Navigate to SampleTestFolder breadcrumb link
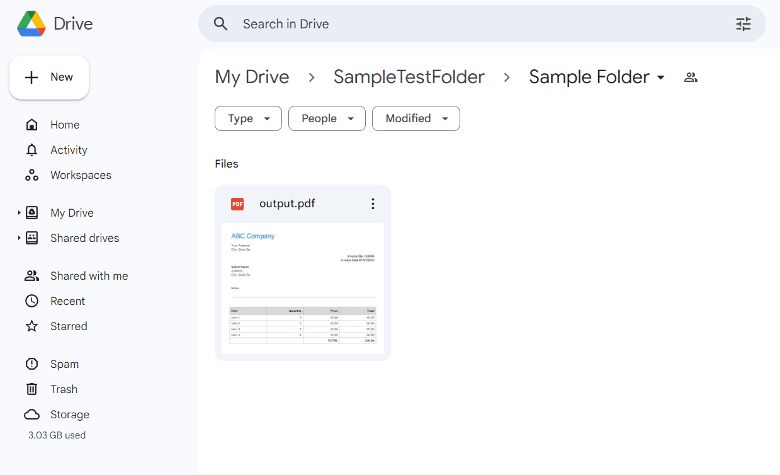 point(409,77)
